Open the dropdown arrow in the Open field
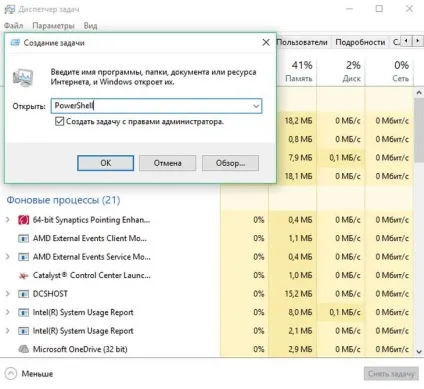This screenshot has height=389, width=424. pyautogui.click(x=256, y=106)
